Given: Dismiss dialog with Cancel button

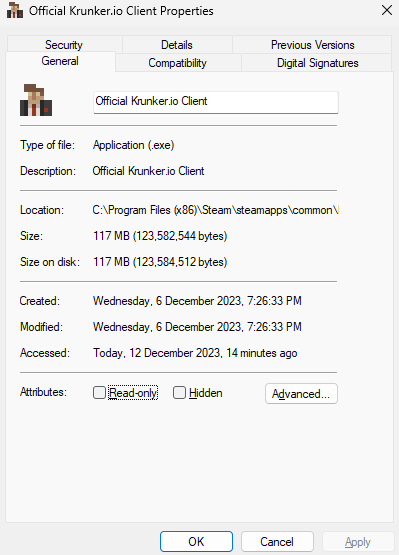Looking at the screenshot, I should (277, 542).
